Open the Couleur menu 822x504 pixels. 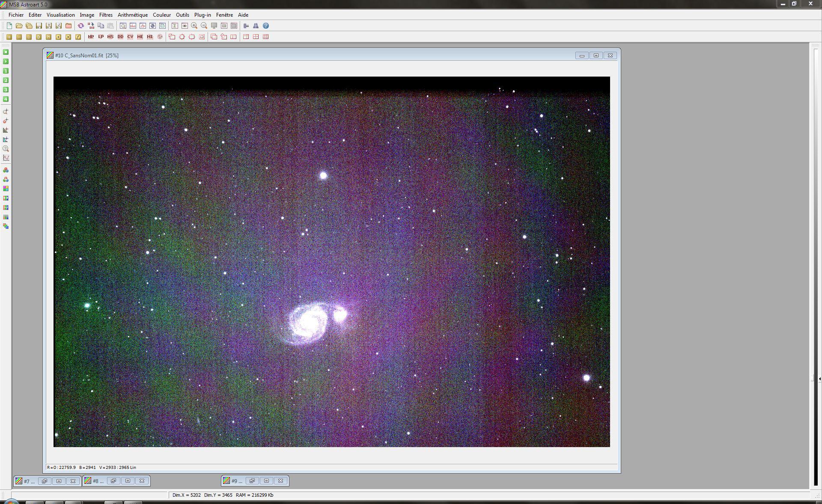click(x=162, y=15)
